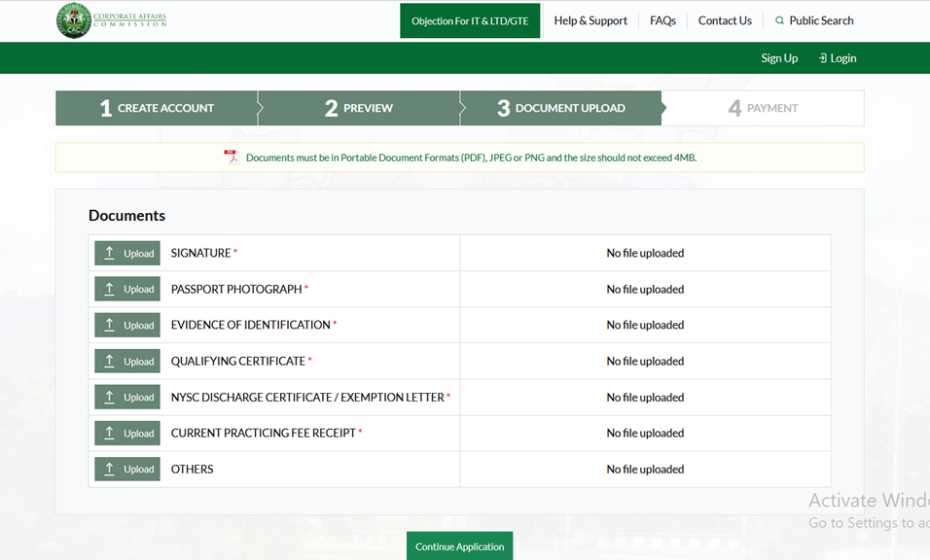Upload a file for OTHERS
Screen dimensions: 930x560
click(x=127, y=469)
